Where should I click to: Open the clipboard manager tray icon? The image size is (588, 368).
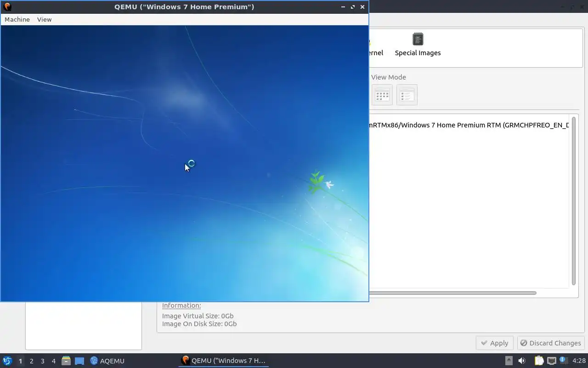click(x=539, y=361)
